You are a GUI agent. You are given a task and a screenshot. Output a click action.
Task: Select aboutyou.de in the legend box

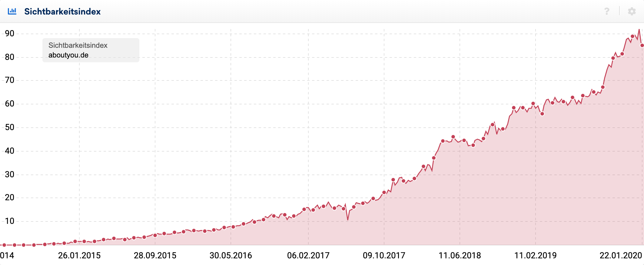pyautogui.click(x=68, y=55)
